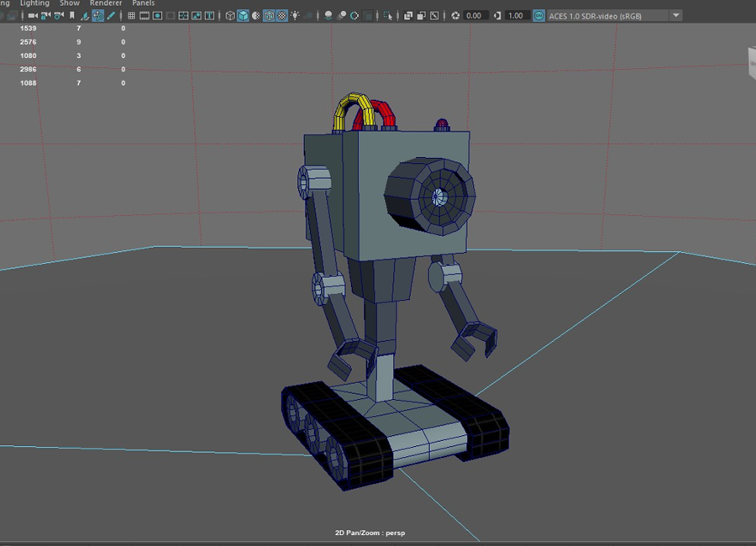Click the Wireframe display cube icon
This screenshot has height=546, width=756.
click(229, 15)
